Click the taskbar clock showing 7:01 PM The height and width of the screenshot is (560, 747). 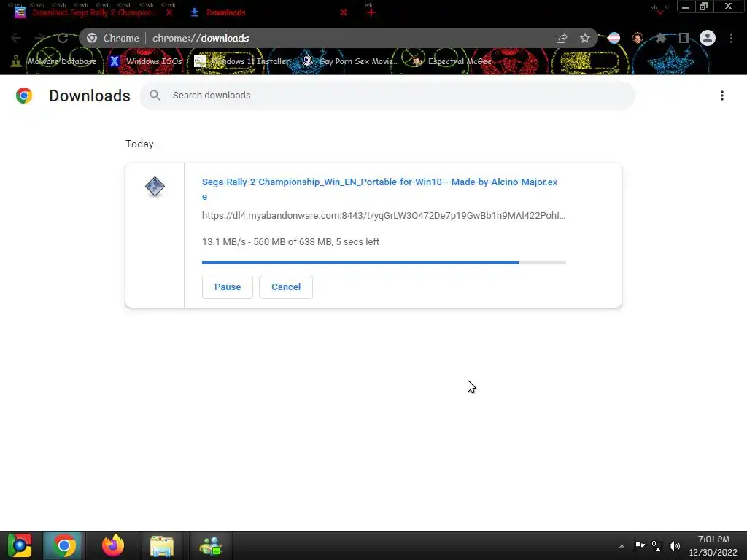click(x=713, y=545)
